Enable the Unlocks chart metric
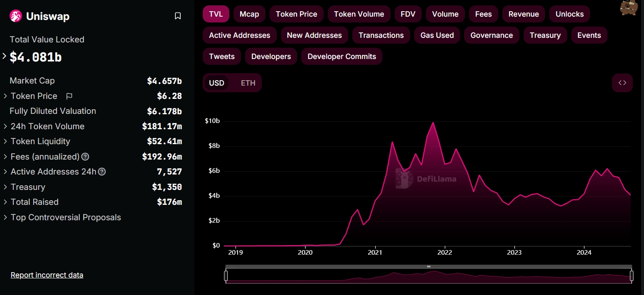This screenshot has width=644, height=295. [570, 14]
